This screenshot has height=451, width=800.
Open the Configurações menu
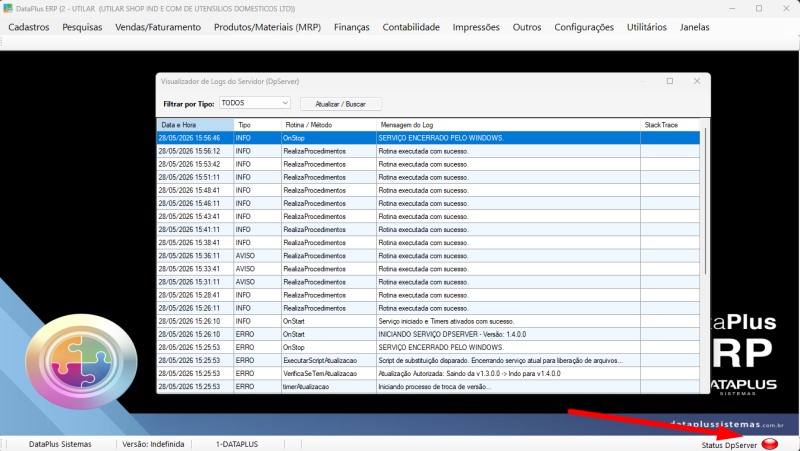(x=584, y=27)
